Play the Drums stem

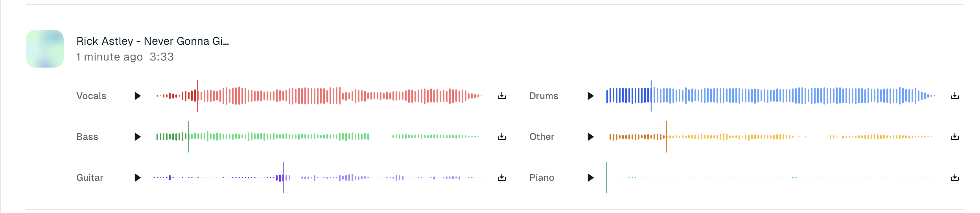coord(590,96)
